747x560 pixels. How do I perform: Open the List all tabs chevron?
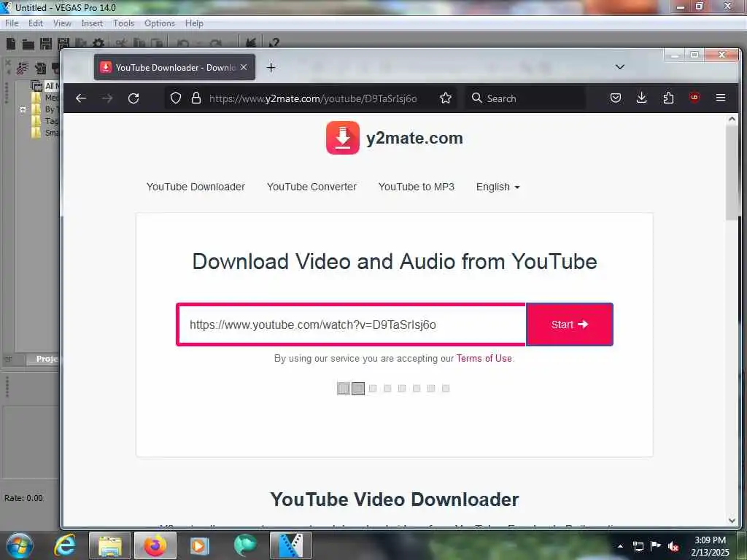[620, 67]
